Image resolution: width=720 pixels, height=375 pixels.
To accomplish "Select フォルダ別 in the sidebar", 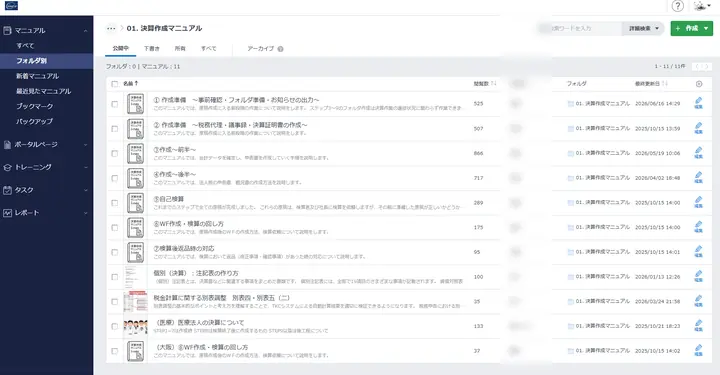I will [x=46, y=61].
